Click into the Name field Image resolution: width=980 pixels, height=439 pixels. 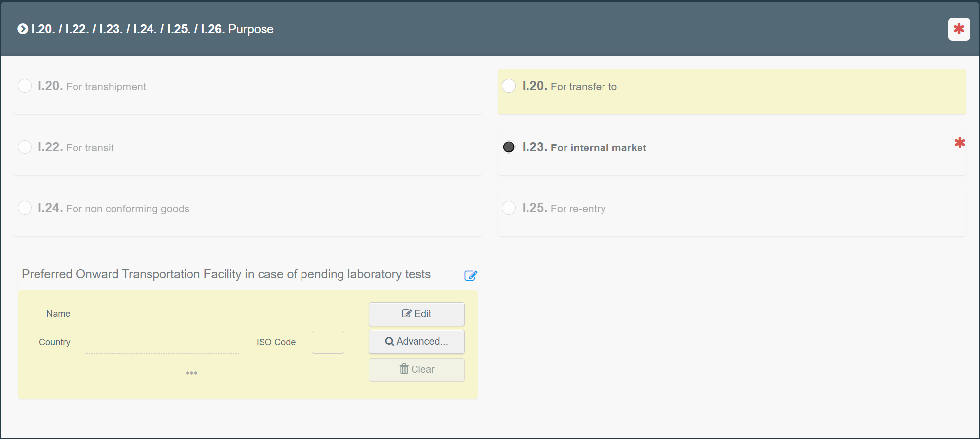click(219, 315)
